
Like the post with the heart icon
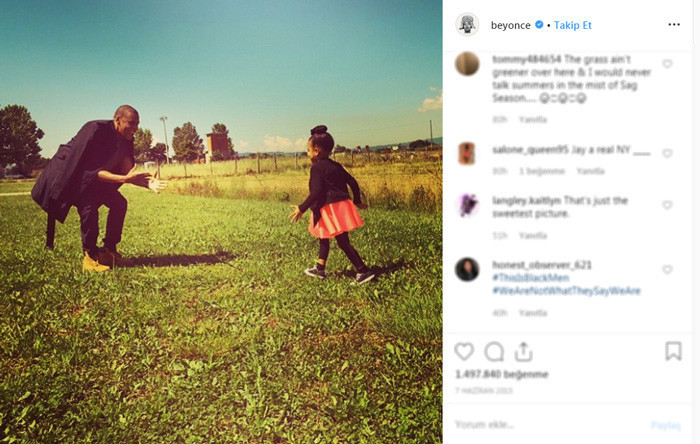pyautogui.click(x=464, y=352)
